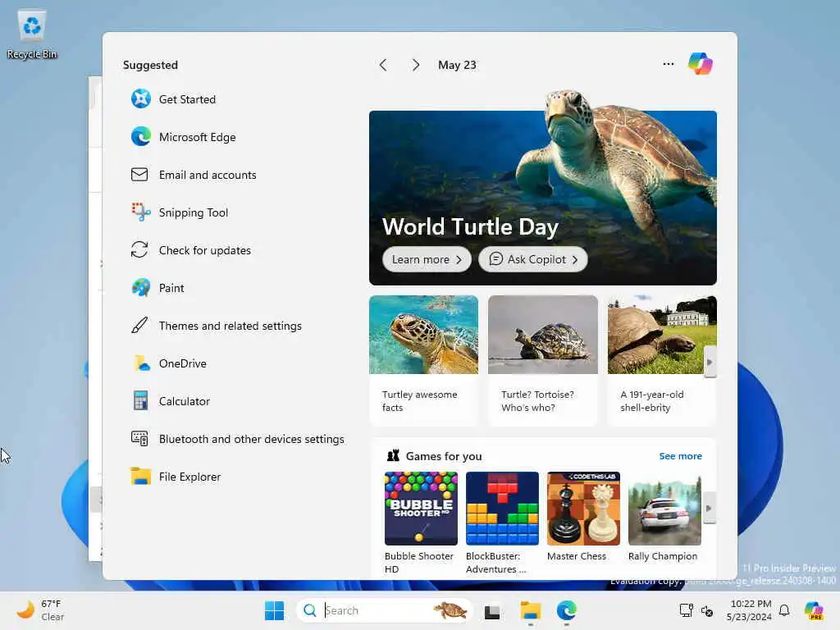Click the Ask Copilot button
The image size is (840, 630).
point(532,259)
